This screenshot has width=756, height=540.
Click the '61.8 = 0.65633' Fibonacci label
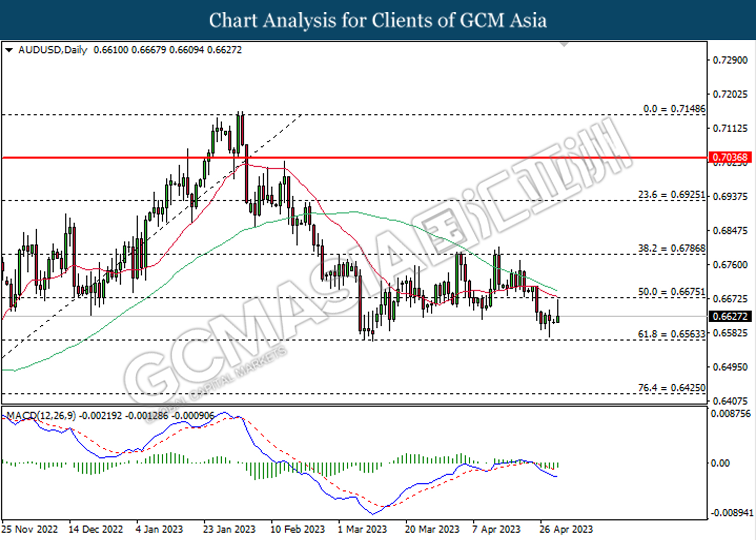pos(672,334)
